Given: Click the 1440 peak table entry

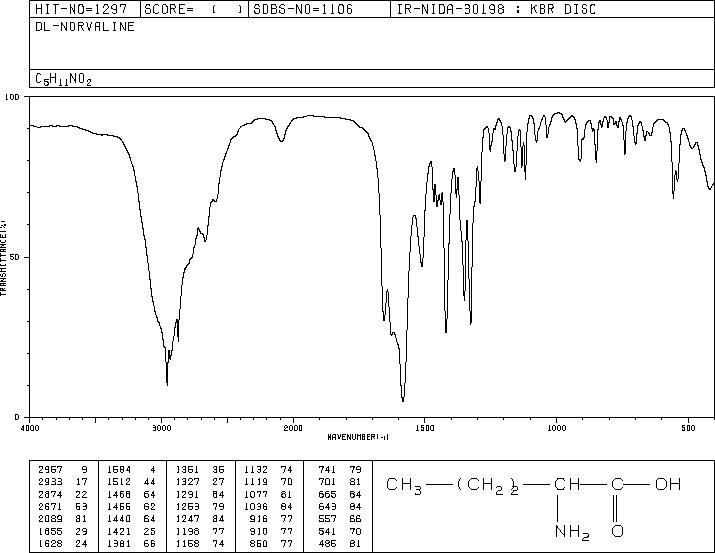Looking at the screenshot, I should click(x=119, y=519).
